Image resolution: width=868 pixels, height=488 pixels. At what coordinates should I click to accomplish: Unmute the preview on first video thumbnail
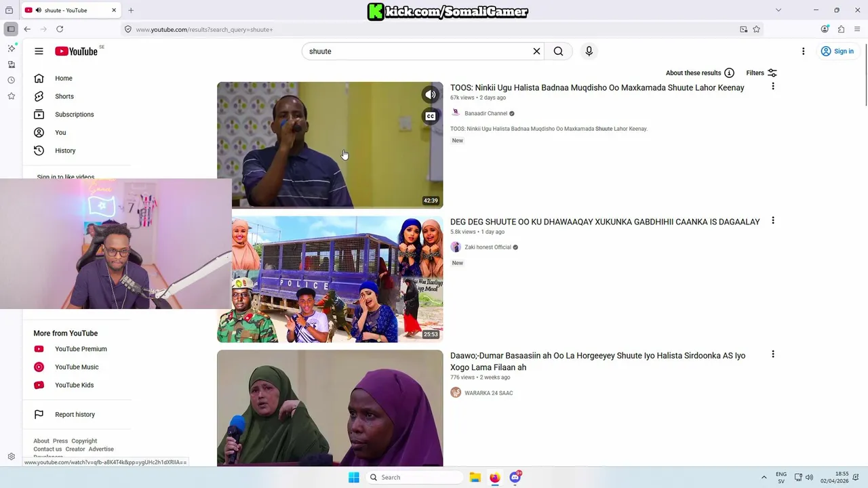tap(430, 95)
